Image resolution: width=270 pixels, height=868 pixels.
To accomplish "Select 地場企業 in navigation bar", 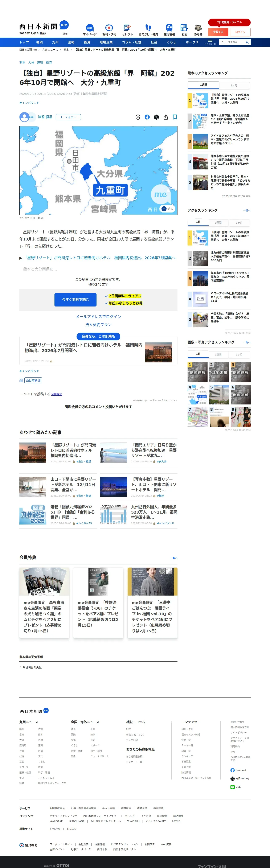I will [x=106, y=42].
